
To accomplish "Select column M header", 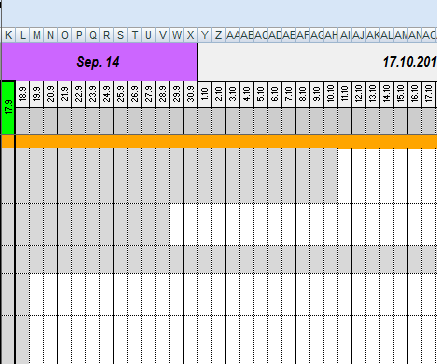I will 37,35.
